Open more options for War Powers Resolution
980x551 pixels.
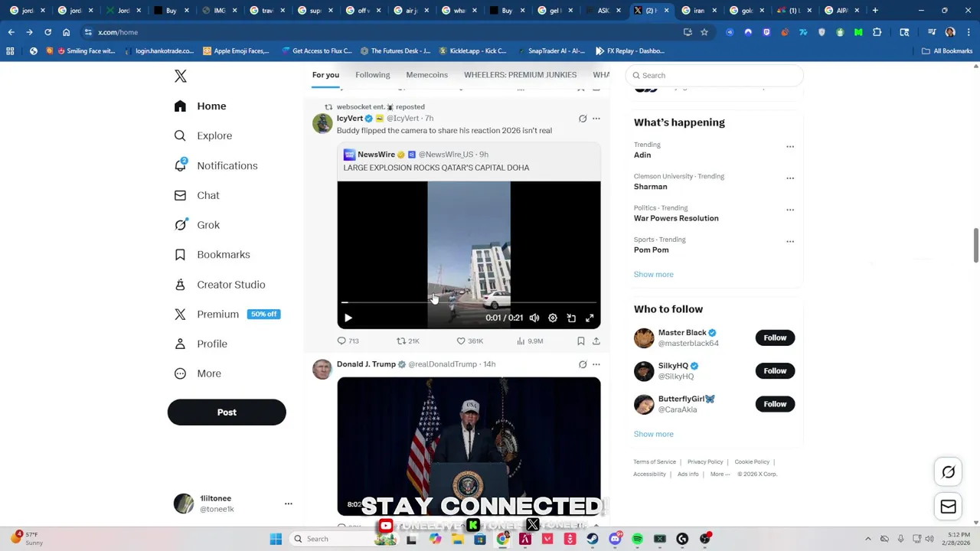click(790, 210)
